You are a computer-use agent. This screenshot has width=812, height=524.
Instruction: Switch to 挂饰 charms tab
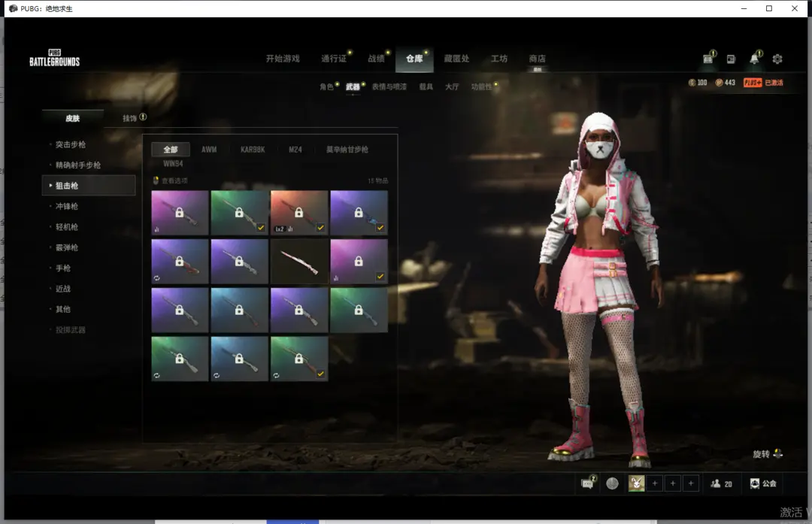coord(130,118)
